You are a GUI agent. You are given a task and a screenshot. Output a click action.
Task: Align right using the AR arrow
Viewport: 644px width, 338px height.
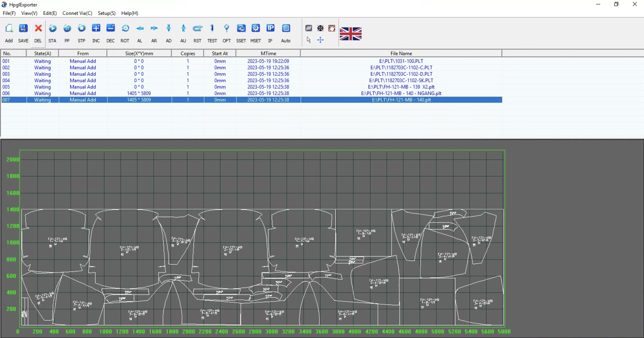[x=154, y=28]
